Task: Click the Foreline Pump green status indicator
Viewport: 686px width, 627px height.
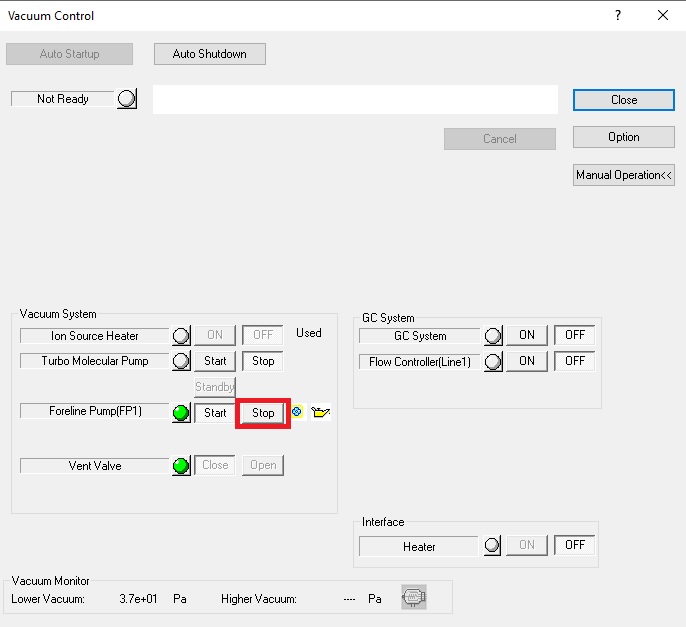Action: pyautogui.click(x=181, y=413)
